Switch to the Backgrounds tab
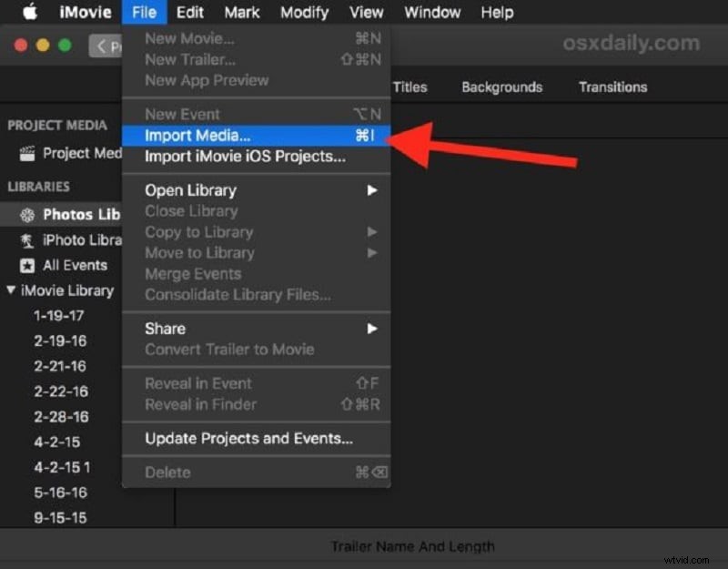The height and width of the screenshot is (569, 728). pos(501,86)
